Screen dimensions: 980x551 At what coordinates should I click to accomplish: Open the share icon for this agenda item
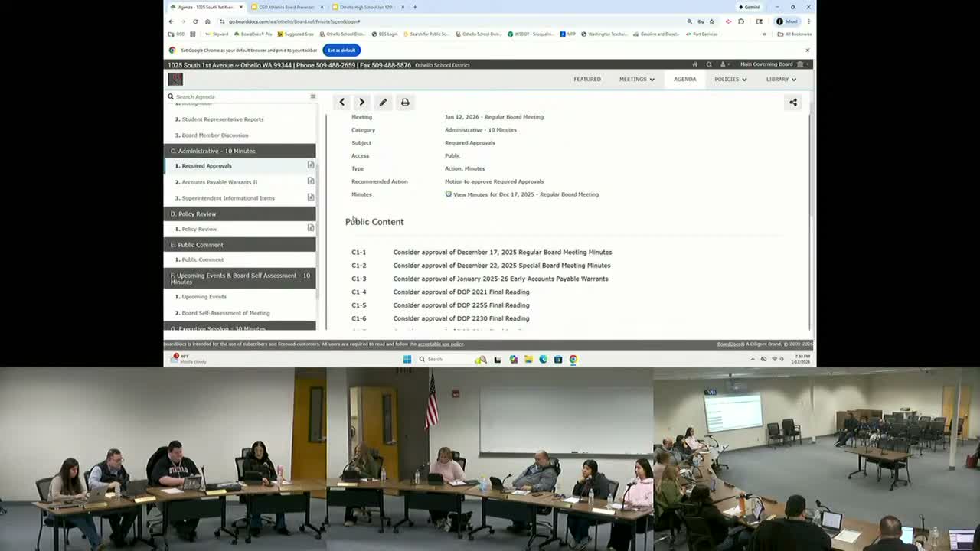click(x=793, y=102)
